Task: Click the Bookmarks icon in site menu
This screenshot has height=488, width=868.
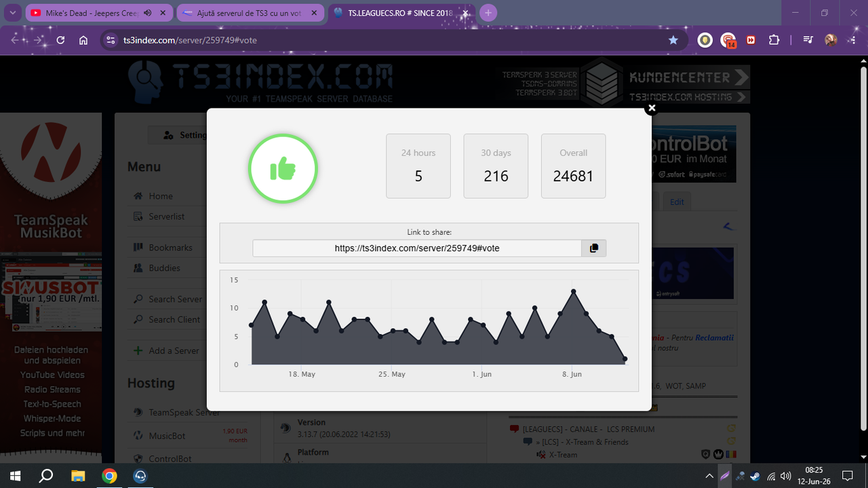Action: click(x=138, y=248)
